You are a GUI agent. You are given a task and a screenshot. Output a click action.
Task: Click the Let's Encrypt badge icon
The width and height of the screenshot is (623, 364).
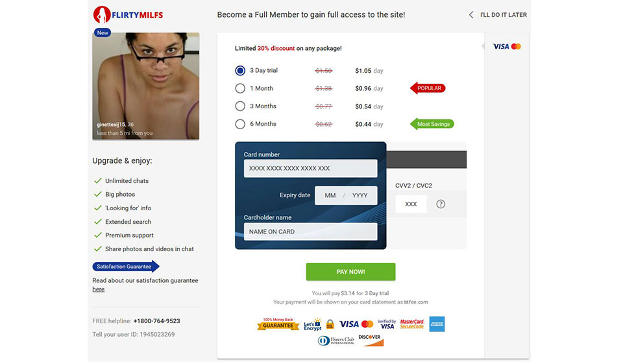pyautogui.click(x=313, y=324)
